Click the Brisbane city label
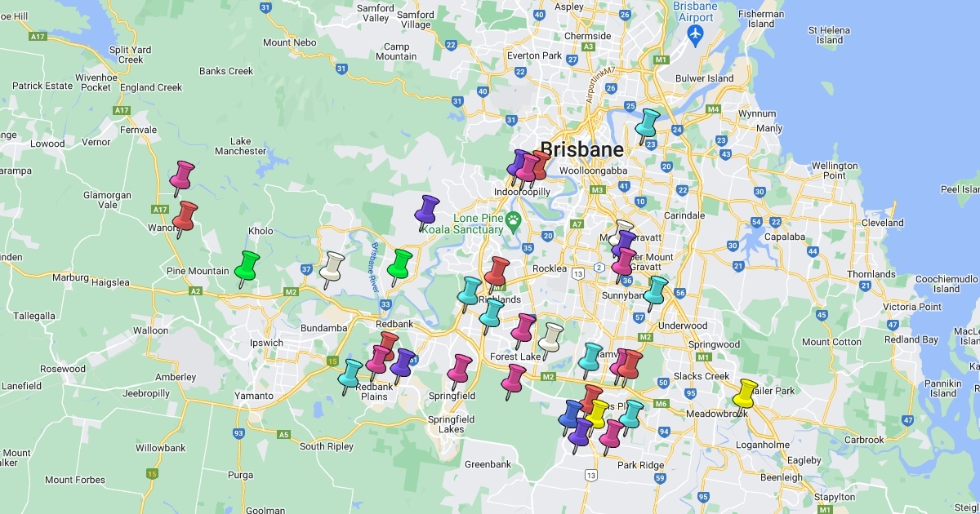This screenshot has width=980, height=514. click(x=581, y=150)
